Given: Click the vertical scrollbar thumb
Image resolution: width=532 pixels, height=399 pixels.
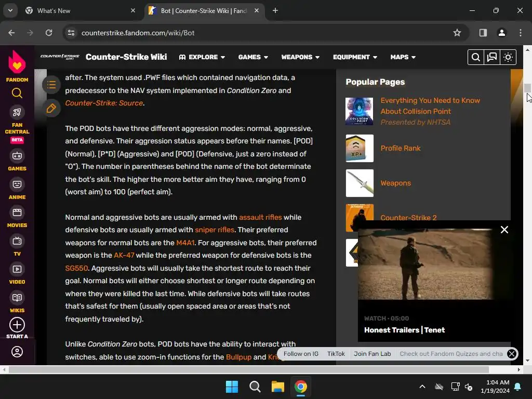Looking at the screenshot, I should point(527,87).
